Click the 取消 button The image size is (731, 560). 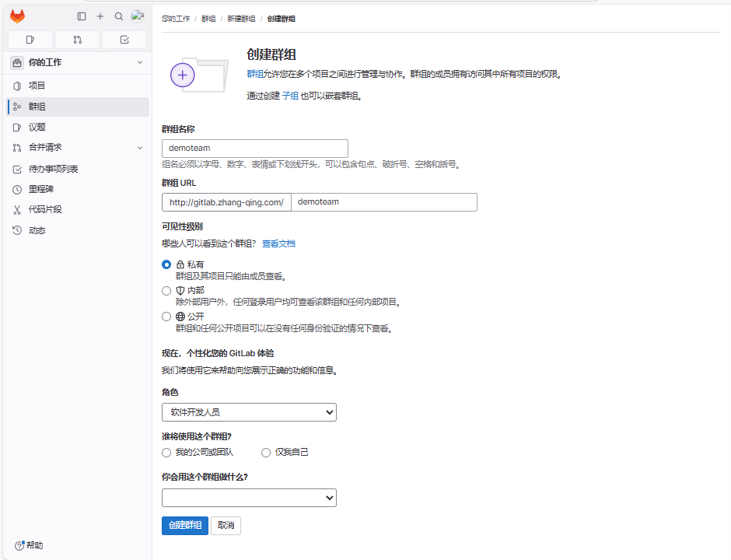(x=226, y=526)
